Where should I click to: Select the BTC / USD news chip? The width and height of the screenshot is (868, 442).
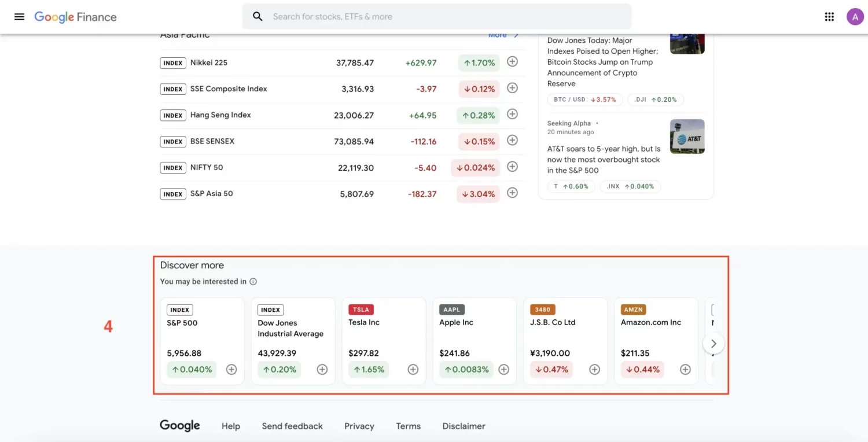coord(585,100)
